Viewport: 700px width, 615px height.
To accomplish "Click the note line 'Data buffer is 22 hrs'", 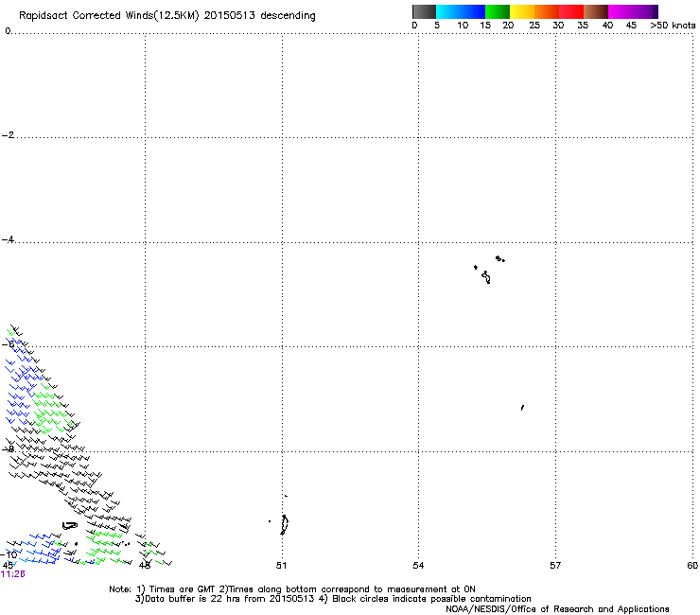I will [x=333, y=599].
